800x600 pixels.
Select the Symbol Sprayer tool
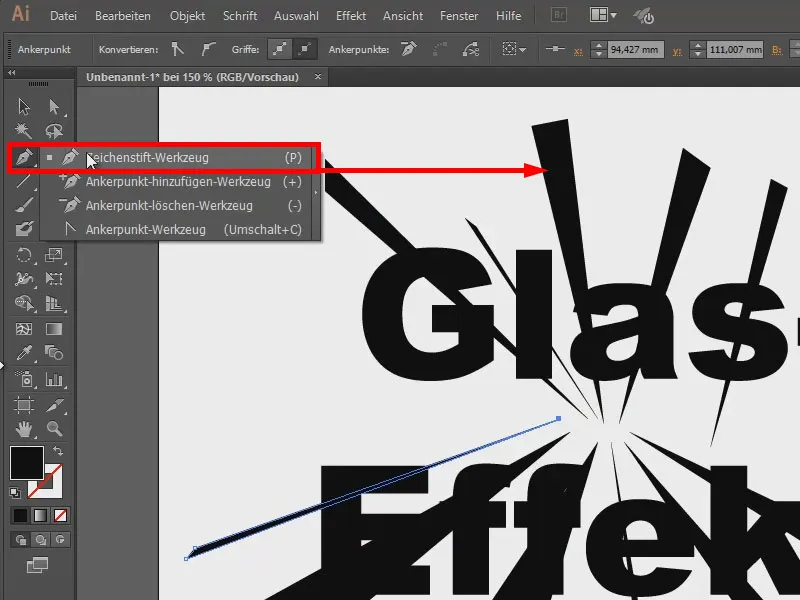point(23,379)
